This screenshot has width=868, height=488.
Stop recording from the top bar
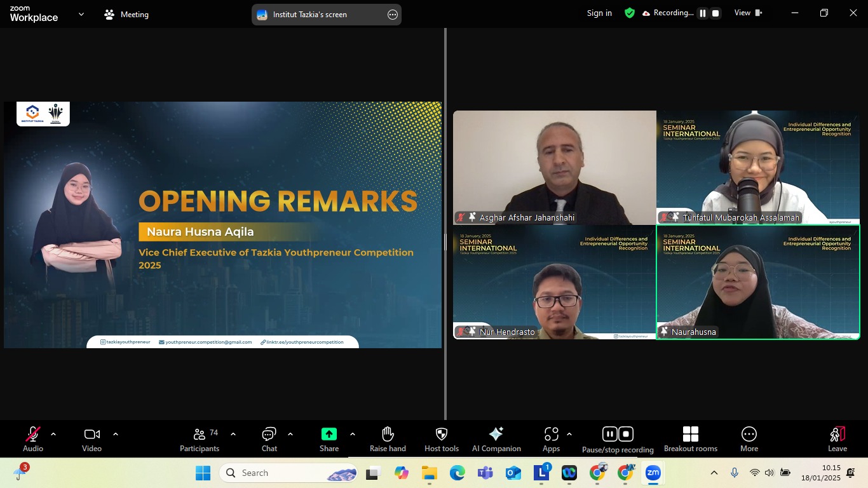[715, 13]
